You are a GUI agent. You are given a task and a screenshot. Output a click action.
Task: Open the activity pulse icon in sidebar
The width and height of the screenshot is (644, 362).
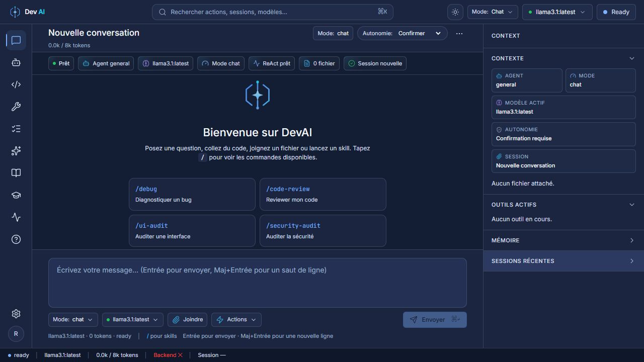pyautogui.click(x=16, y=217)
